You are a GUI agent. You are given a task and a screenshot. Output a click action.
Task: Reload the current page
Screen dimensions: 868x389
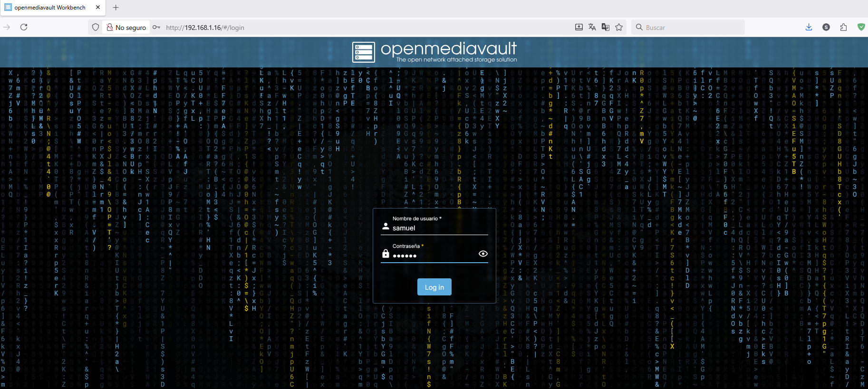coord(24,27)
